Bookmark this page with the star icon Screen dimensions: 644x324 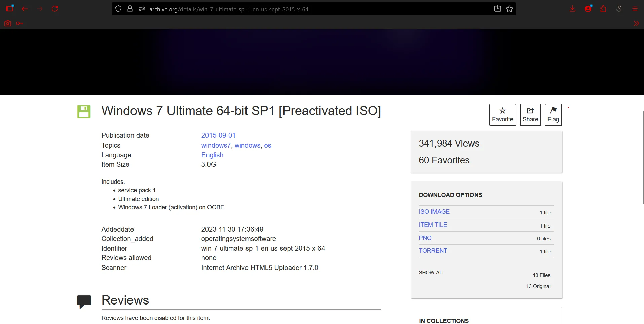coord(509,9)
